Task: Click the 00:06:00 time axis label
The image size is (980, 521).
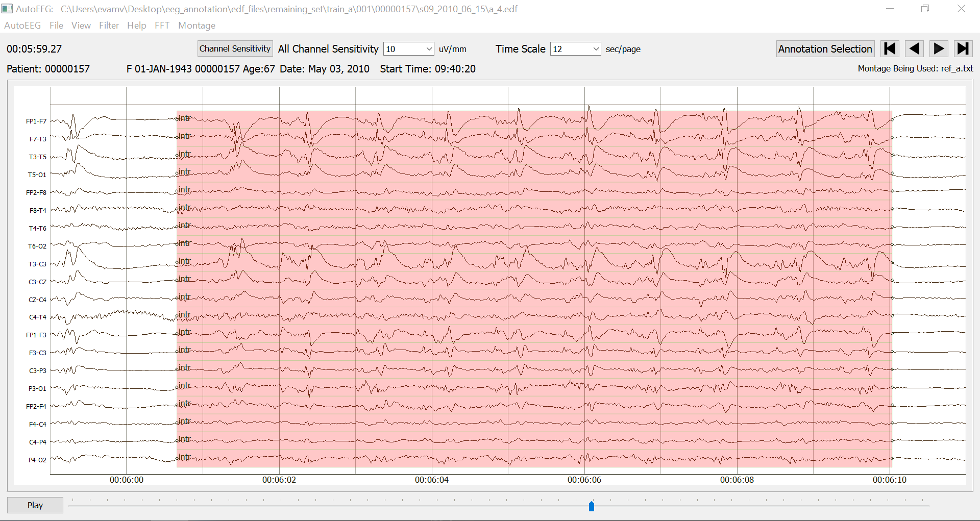Action: [127, 480]
